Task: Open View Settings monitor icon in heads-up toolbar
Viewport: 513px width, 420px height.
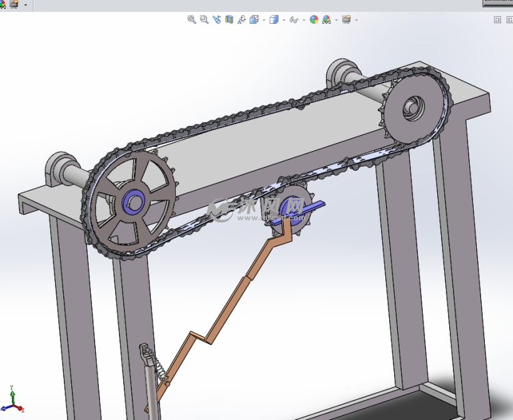Action: point(346,19)
